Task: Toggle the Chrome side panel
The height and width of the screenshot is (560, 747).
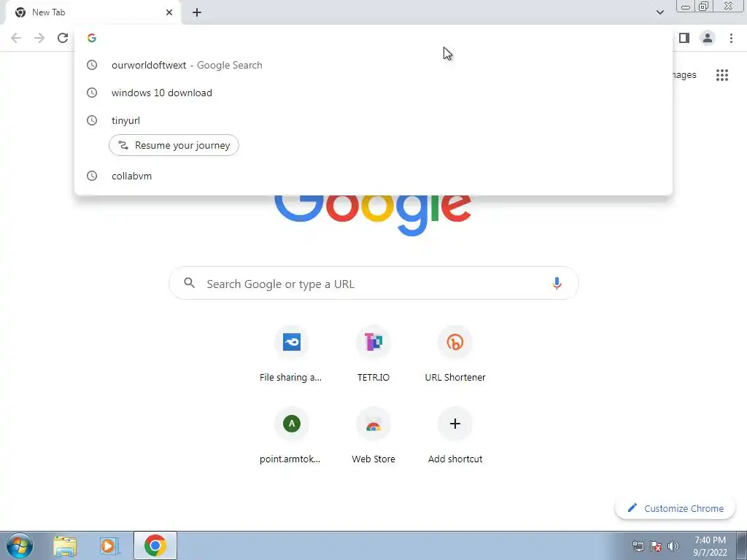Action: [x=684, y=38]
